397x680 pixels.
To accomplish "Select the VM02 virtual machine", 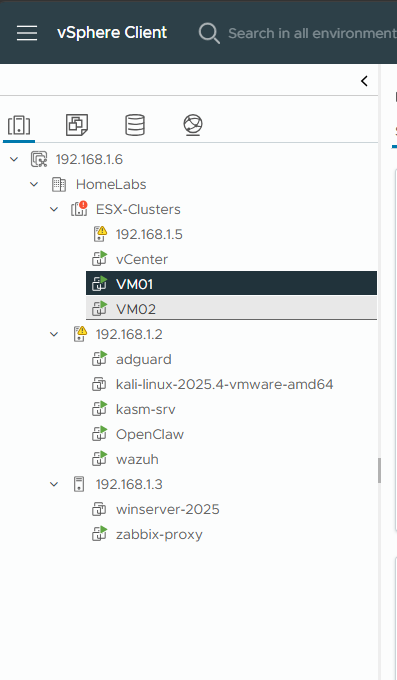I will [x=231, y=309].
